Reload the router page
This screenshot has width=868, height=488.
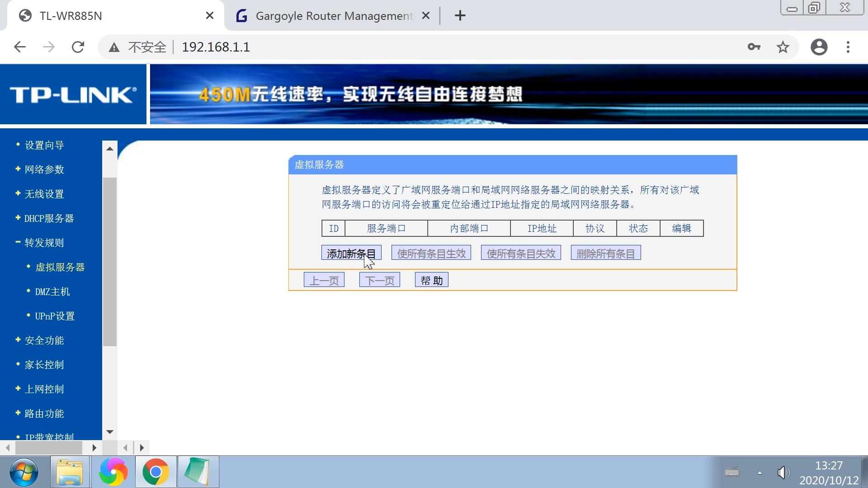pyautogui.click(x=78, y=47)
